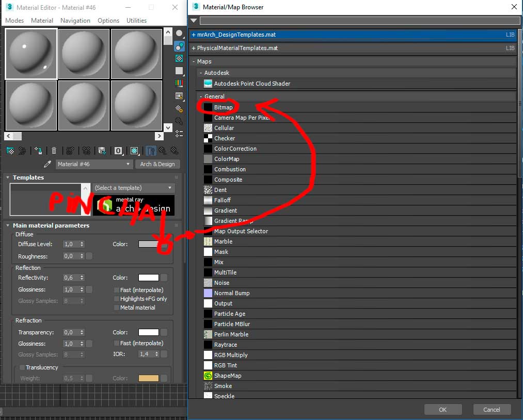Open the Reflection Color swatch
Image resolution: width=523 pixels, height=420 pixels.
[x=148, y=278]
